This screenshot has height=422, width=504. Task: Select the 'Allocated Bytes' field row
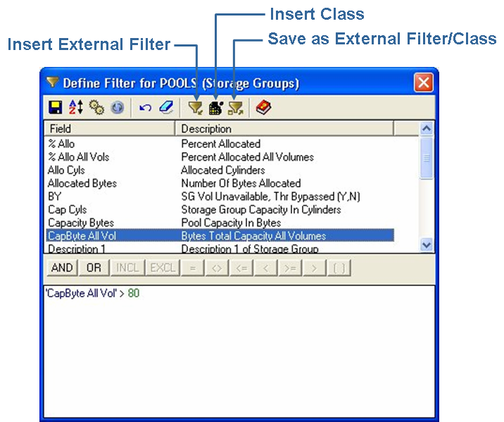click(220, 183)
